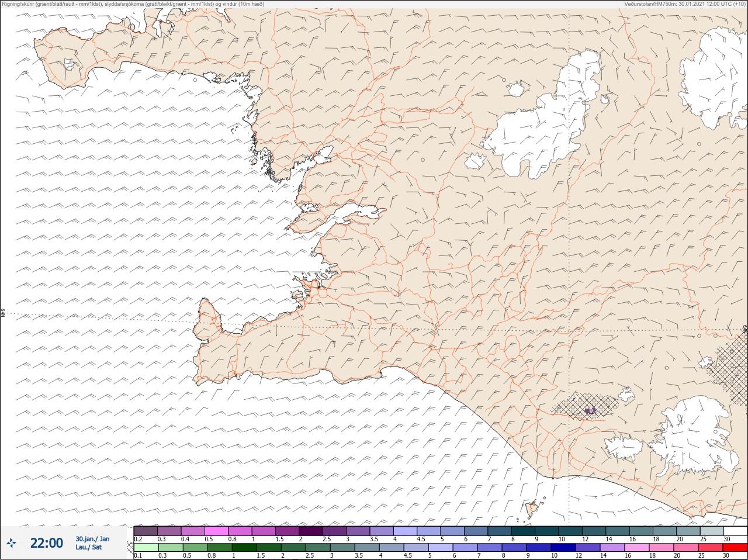Image resolution: width=748 pixels, height=560 pixels.
Task: Select the white 30 mm top-row swatch
Action: click(735, 531)
